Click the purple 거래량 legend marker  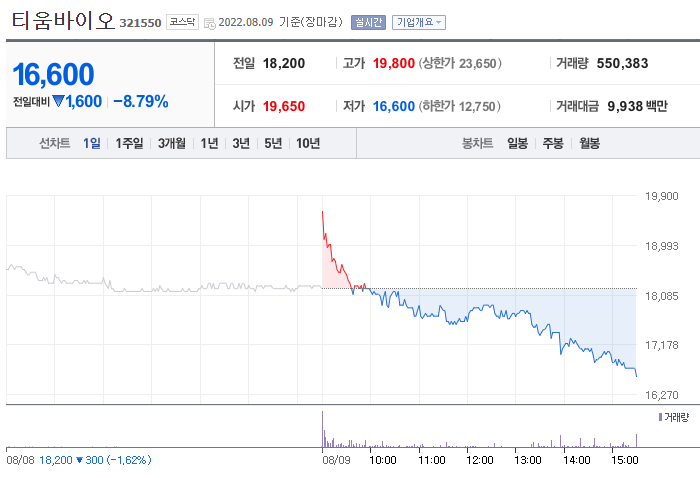pyautogui.click(x=660, y=417)
